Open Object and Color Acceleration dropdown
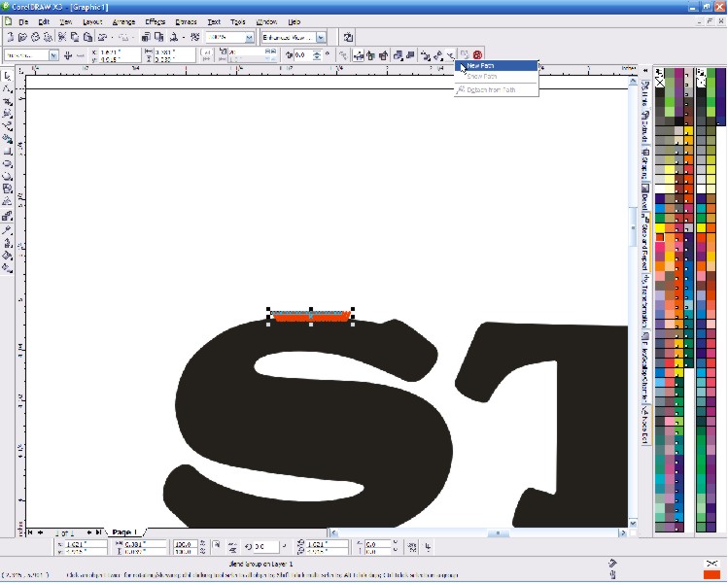The width and height of the screenshot is (728, 583). tap(398, 55)
